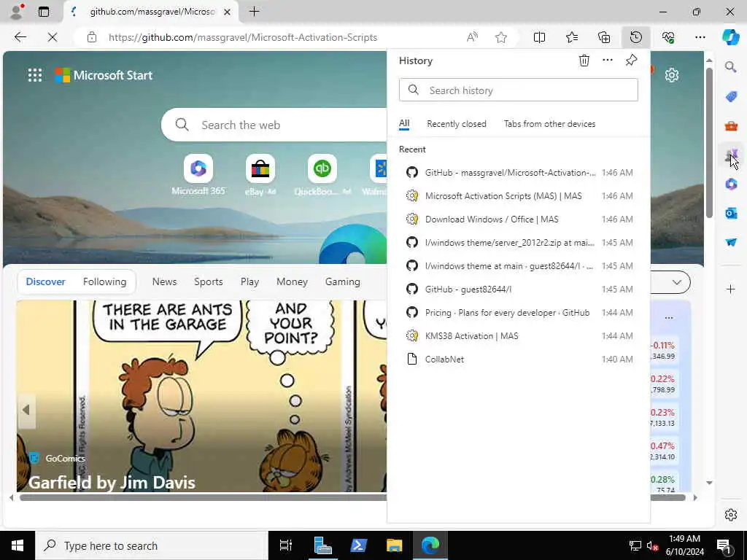Open history entry KMS38 Activation | MAS

point(519,335)
